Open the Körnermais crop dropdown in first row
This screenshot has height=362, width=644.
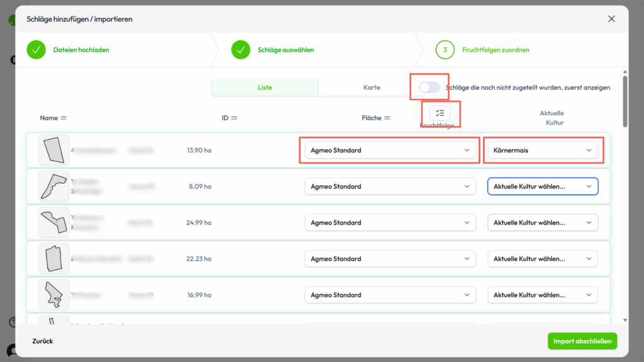(x=543, y=150)
